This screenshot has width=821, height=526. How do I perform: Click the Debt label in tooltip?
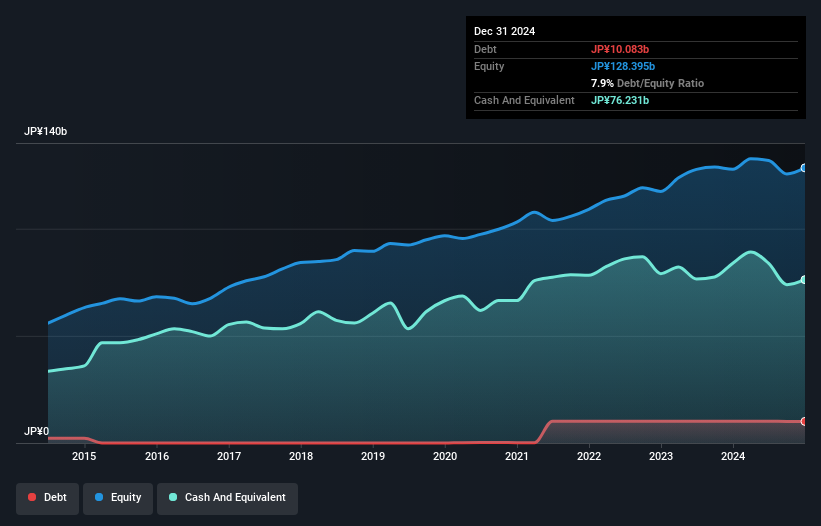485,49
